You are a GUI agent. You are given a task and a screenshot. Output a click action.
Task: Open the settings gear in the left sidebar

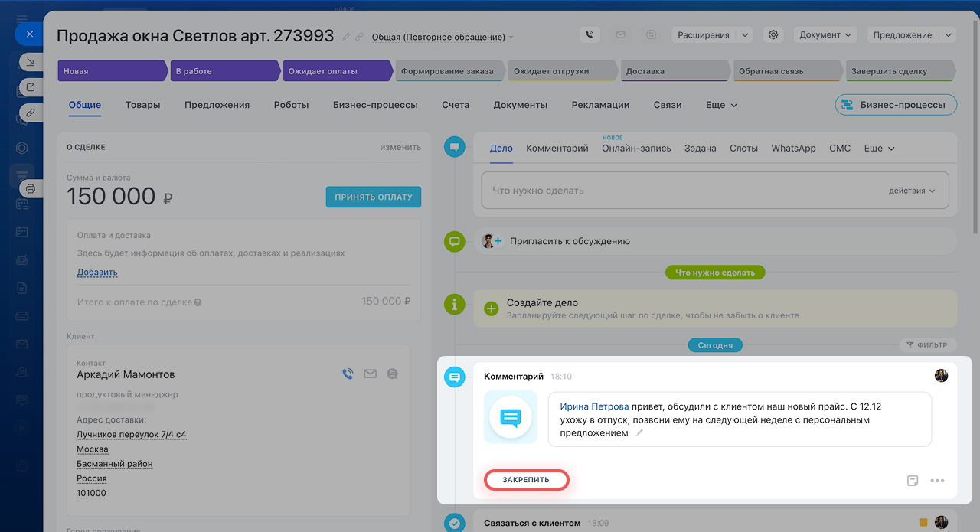[x=22, y=465]
